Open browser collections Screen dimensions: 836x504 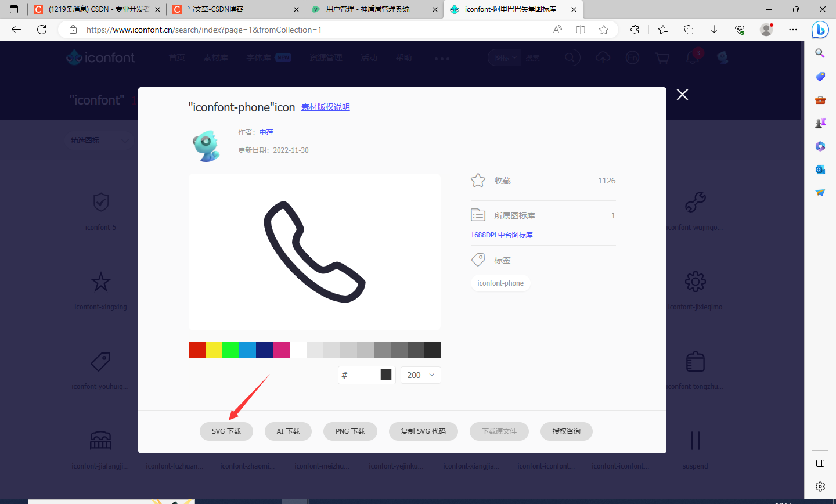[689, 30]
